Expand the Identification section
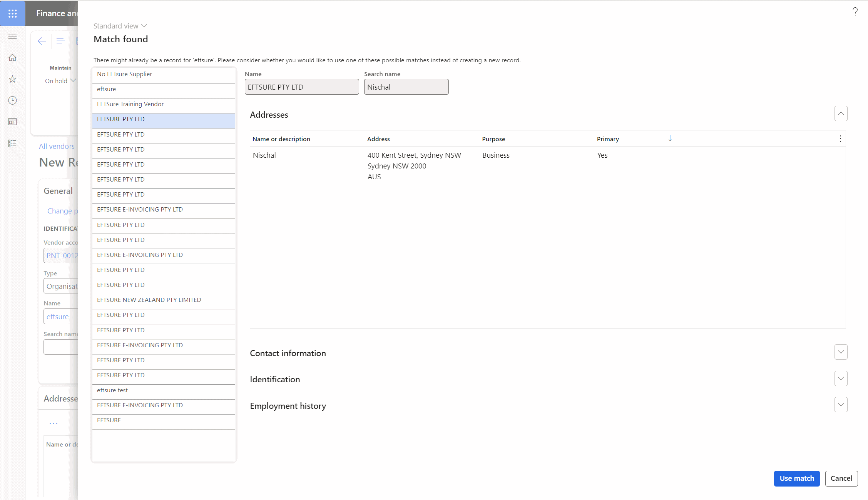Viewport: 868px width, 500px height. pyautogui.click(x=841, y=378)
